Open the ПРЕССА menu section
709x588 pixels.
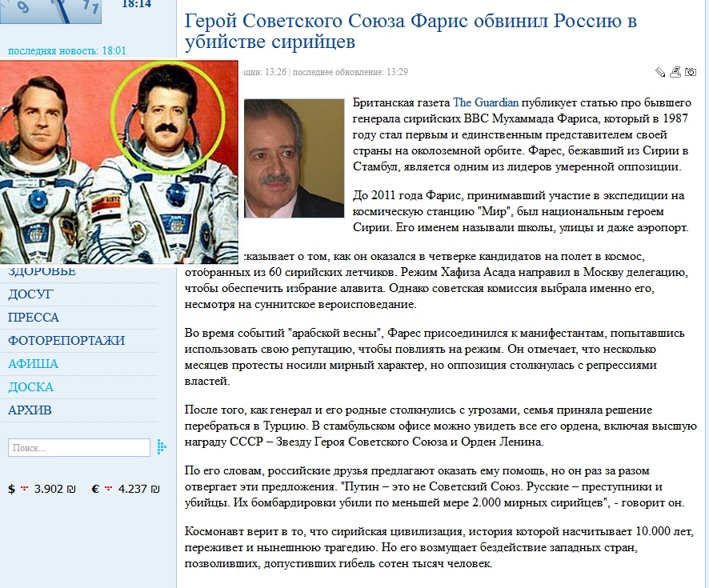click(x=34, y=318)
